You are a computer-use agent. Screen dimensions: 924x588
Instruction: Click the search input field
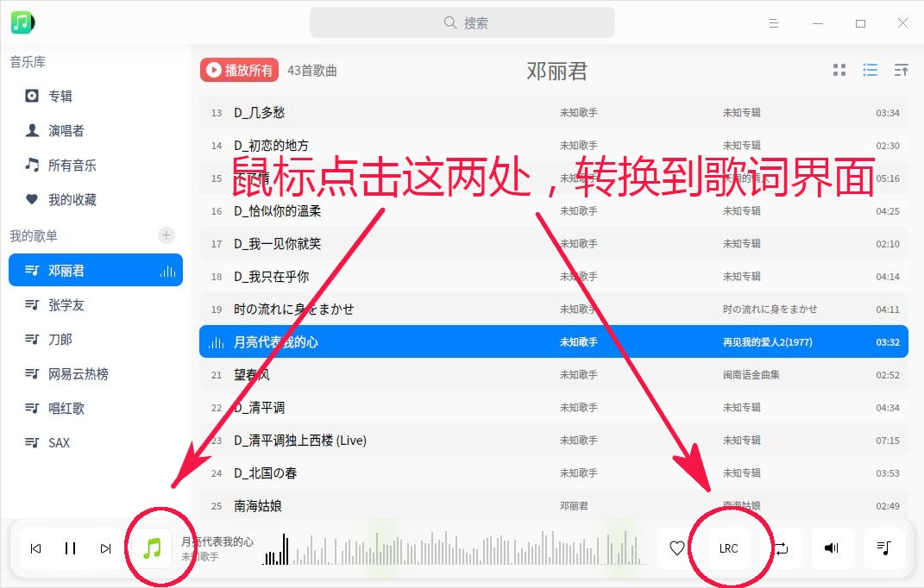coord(462,22)
